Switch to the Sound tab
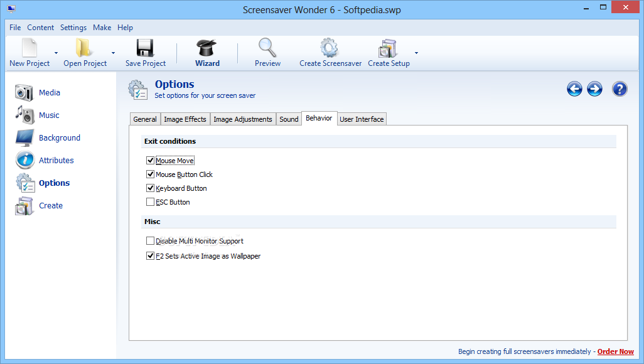Image resolution: width=644 pixels, height=364 pixels. click(x=289, y=119)
